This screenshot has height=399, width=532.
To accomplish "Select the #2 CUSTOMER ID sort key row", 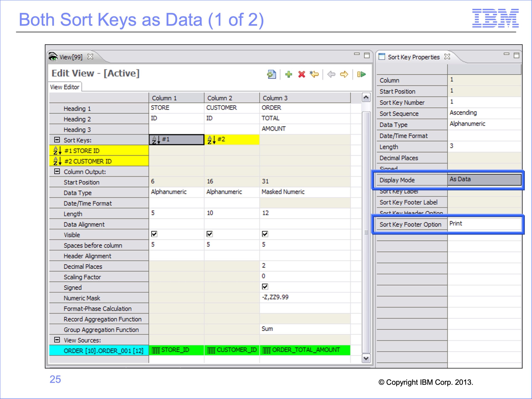I will [x=99, y=161].
